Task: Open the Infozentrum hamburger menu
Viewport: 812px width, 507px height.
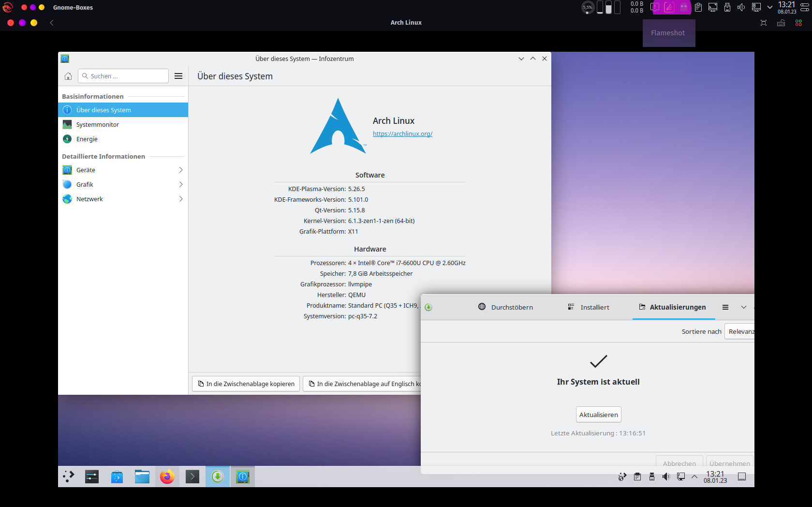Action: click(x=178, y=76)
